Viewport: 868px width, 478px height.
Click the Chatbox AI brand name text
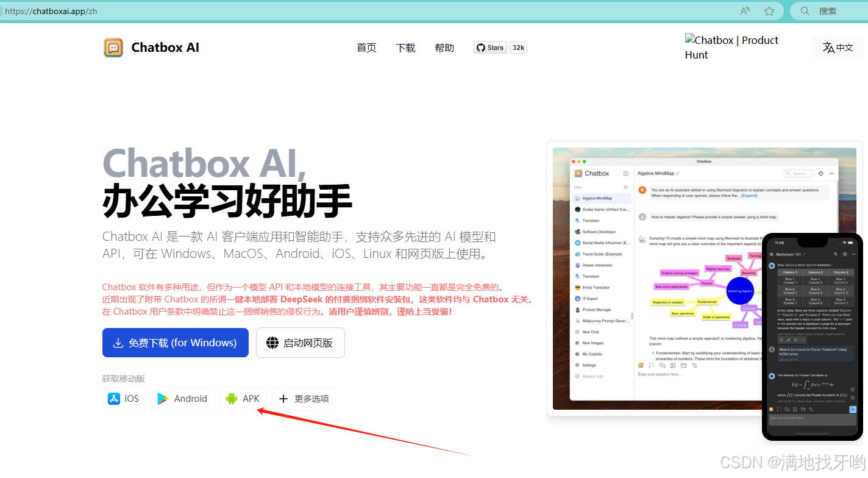[x=165, y=48]
